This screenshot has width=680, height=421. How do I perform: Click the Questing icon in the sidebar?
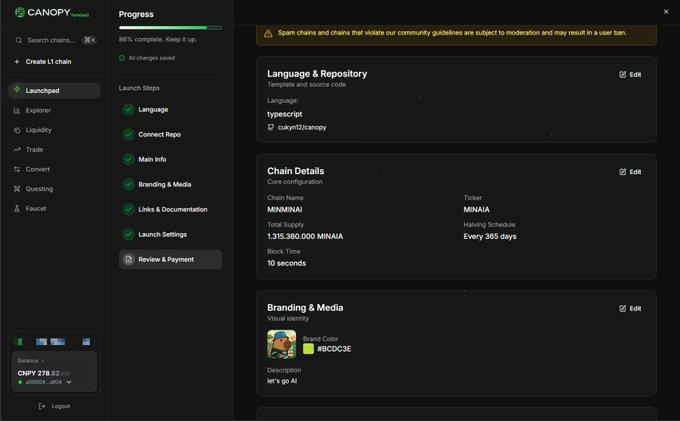[x=17, y=189]
